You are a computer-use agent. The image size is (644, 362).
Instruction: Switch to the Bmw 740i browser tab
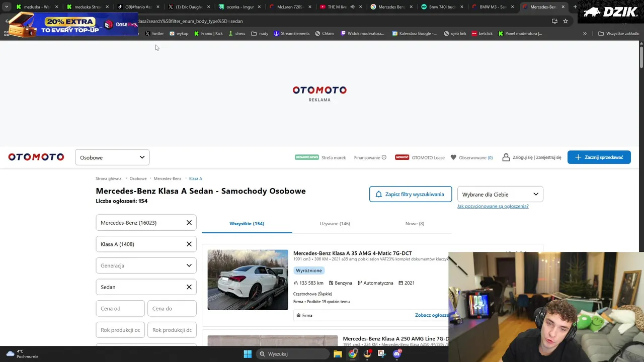point(441,7)
